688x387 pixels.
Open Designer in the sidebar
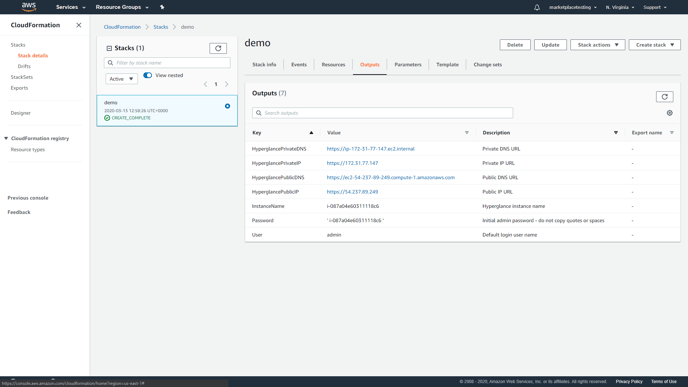(x=21, y=113)
